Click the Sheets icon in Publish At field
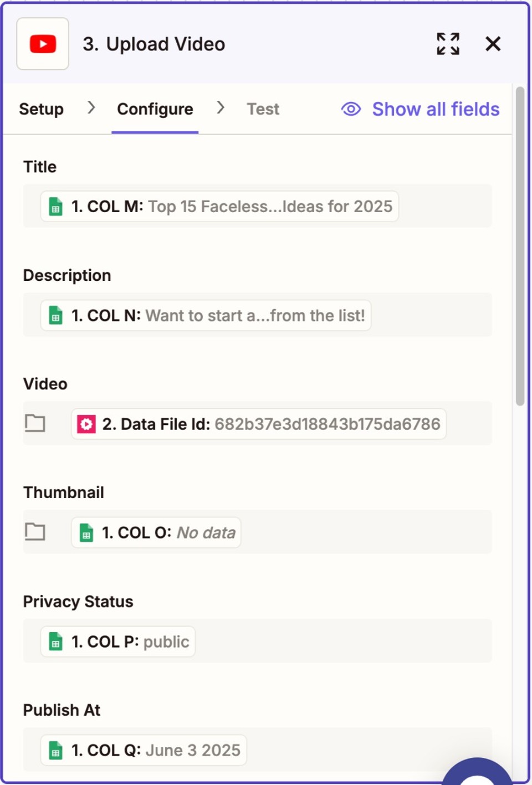Viewport: 532px width, 785px height. coord(55,750)
